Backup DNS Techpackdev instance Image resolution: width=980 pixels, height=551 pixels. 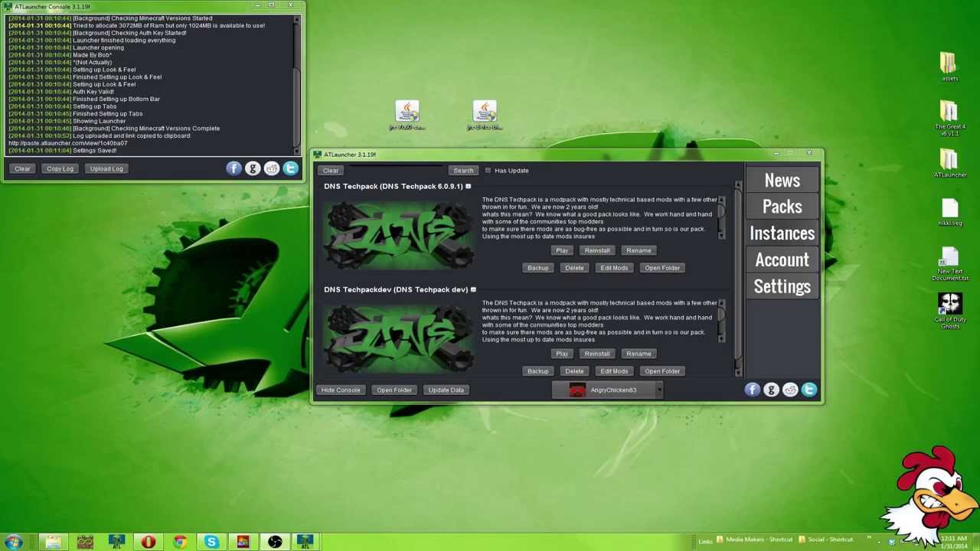click(537, 371)
